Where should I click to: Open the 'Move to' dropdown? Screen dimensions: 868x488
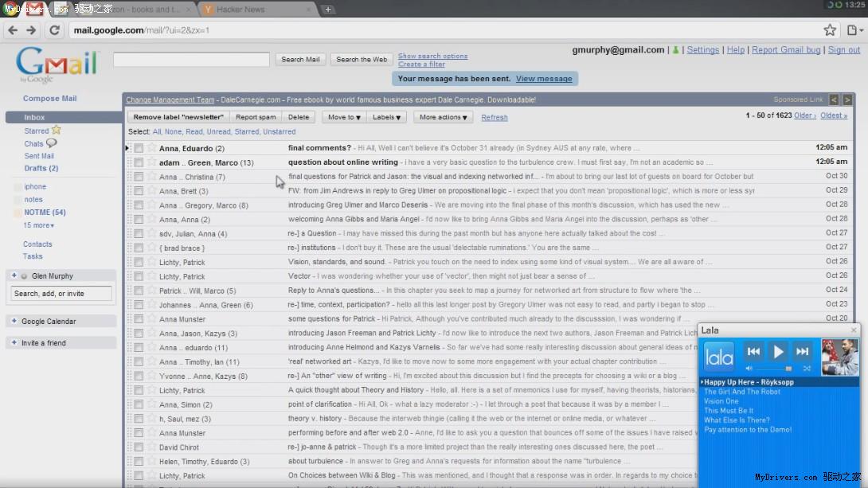(x=344, y=117)
